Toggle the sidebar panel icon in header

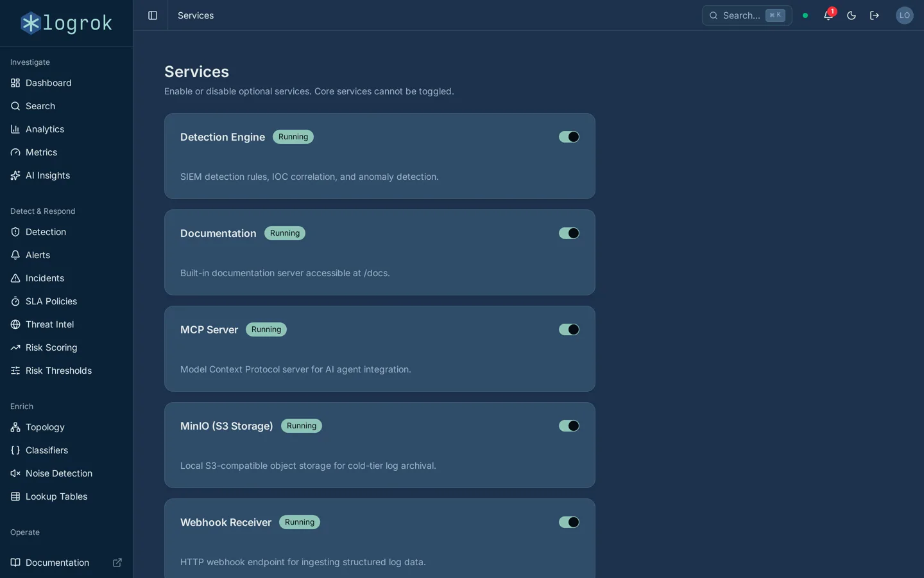tap(153, 15)
